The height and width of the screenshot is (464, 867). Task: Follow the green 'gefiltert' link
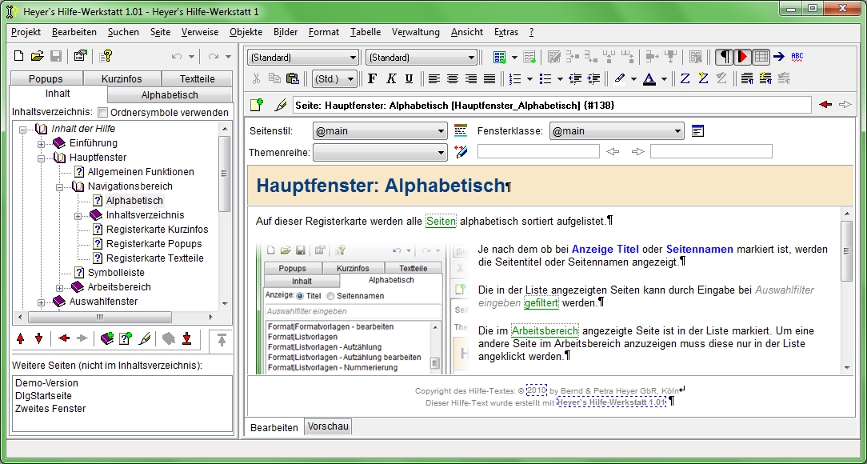pyautogui.click(x=541, y=303)
